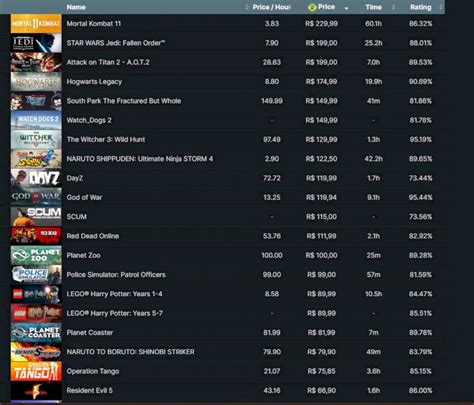Screen dimensions: 474x405
Task: Open the Shinobi Striker thumbnail
Action: (x=36, y=352)
